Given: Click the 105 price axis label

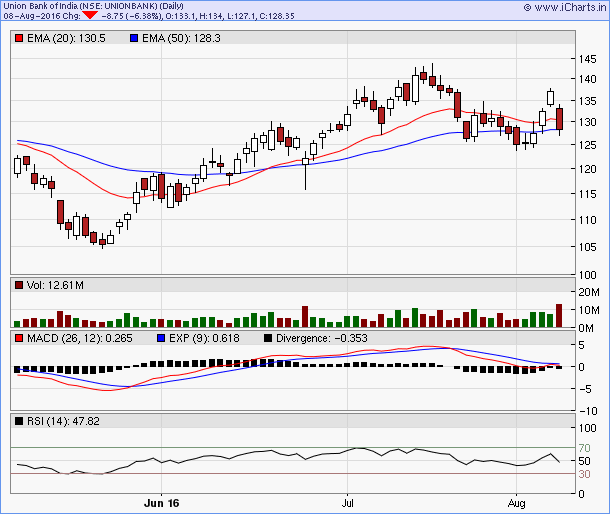Looking at the screenshot, I should coord(587,247).
